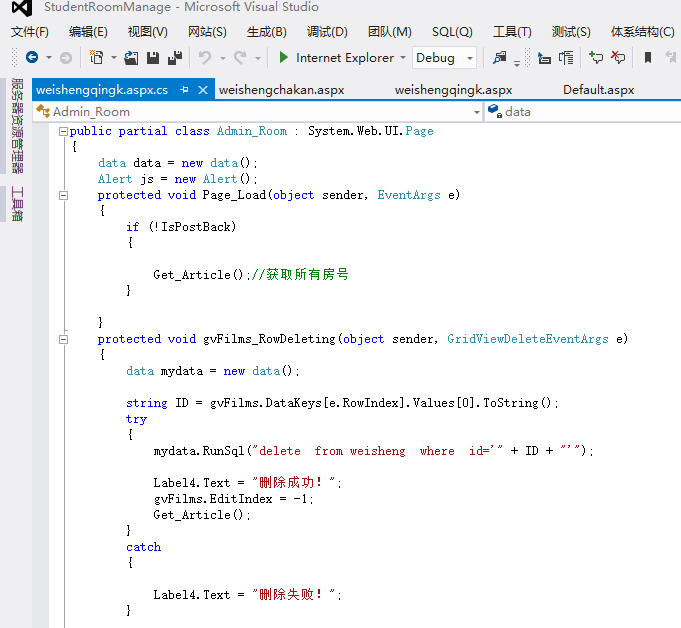Click the greyed Navigate Forward icon

(x=66, y=58)
